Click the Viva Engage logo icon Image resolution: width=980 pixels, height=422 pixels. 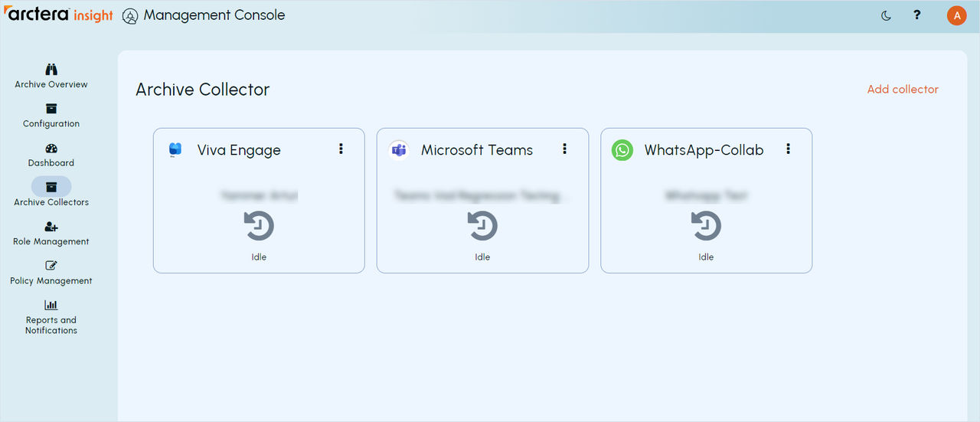coord(175,150)
